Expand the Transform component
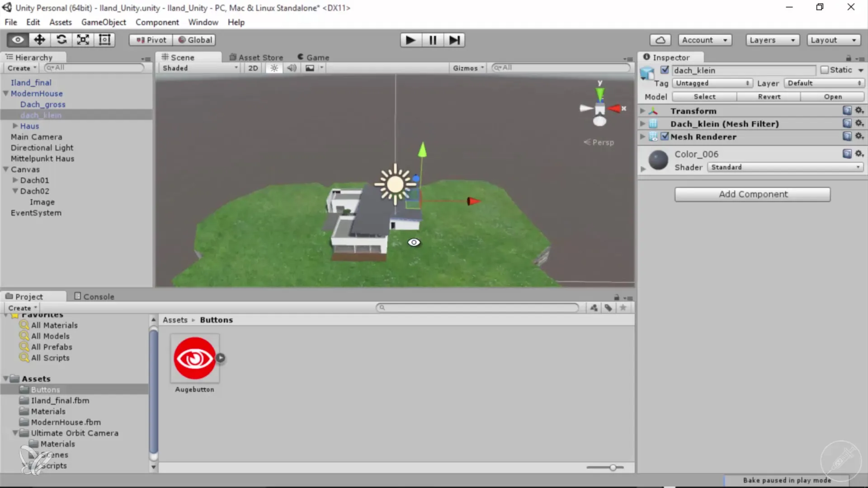The image size is (868, 488). click(x=642, y=111)
